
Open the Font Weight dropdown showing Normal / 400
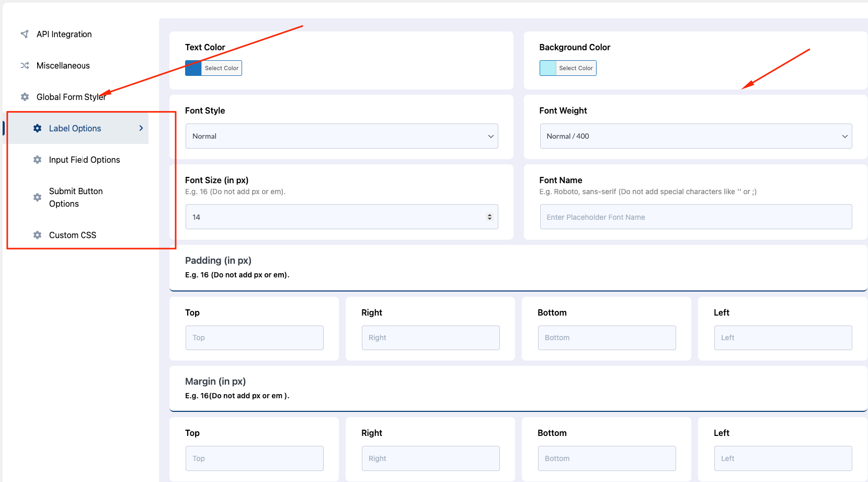(x=695, y=136)
